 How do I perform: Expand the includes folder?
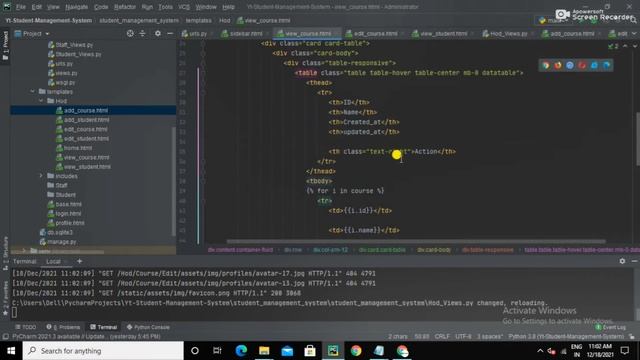coord(41,176)
